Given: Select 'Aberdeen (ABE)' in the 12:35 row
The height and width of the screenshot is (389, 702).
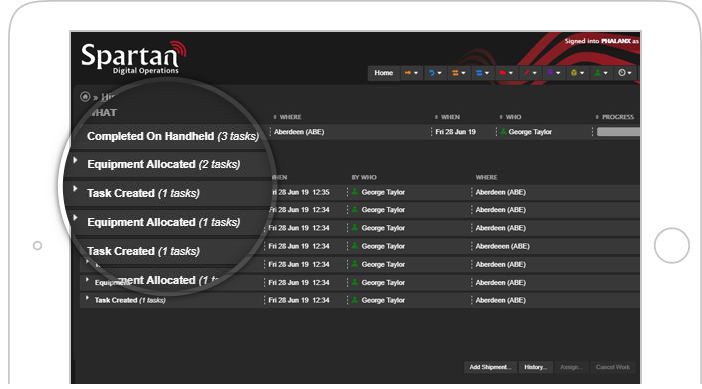Looking at the screenshot, I should tap(501, 192).
